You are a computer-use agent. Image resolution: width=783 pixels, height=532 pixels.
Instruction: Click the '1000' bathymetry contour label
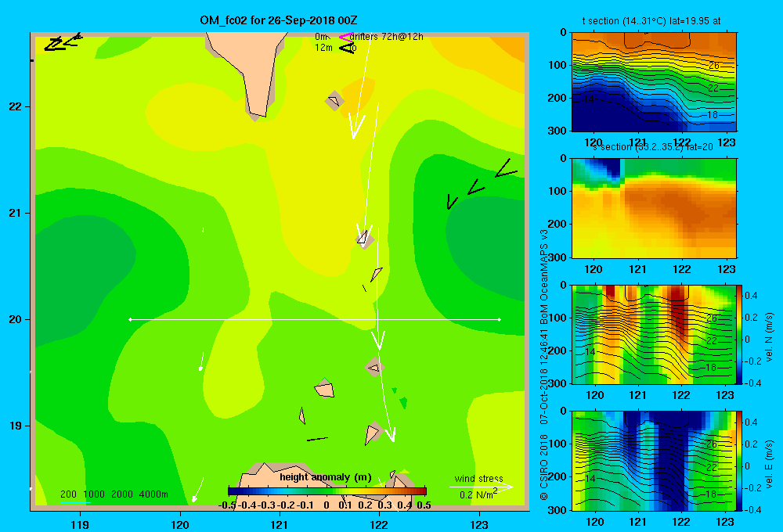point(94,494)
